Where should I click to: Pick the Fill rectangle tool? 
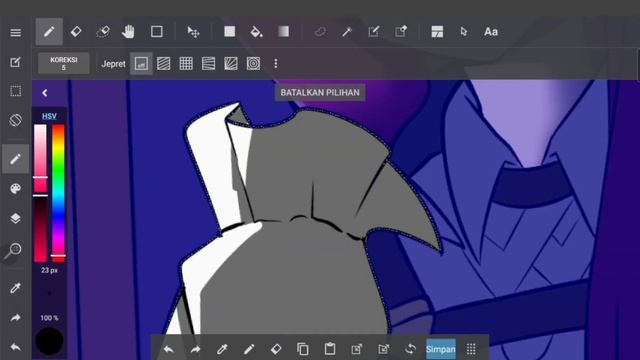tap(229, 31)
